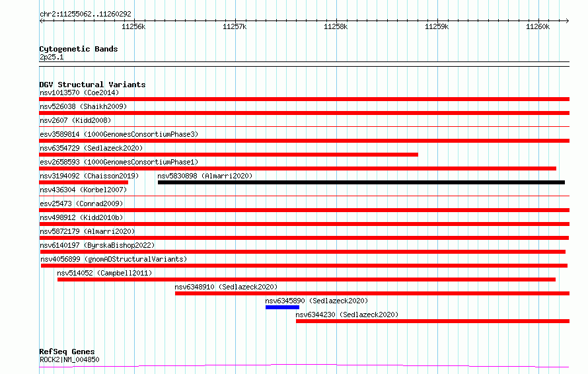Click the magenta ROCK2 gene track line
588x374 pixels.
tap(304, 365)
